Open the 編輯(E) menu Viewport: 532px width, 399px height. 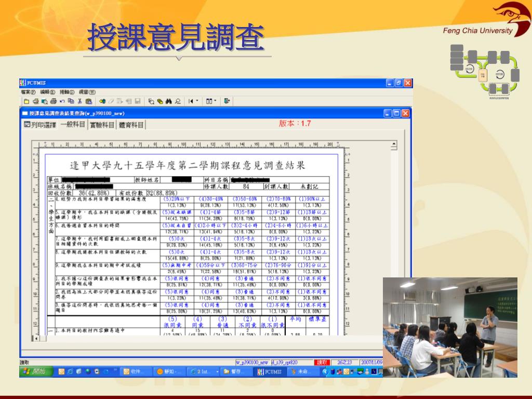coord(47,92)
